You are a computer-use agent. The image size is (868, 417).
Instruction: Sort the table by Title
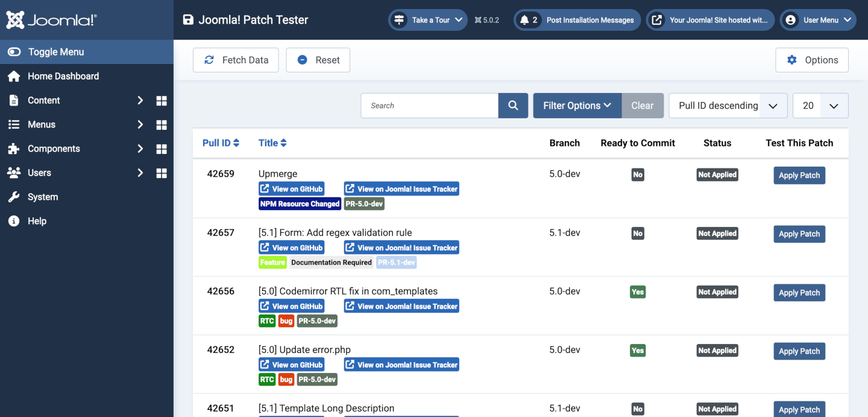(x=272, y=142)
